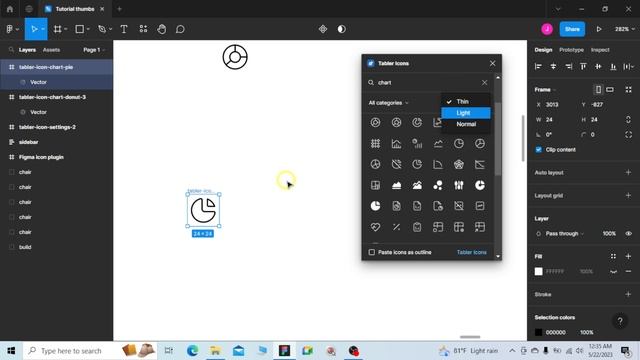Insert filled pie chart icon from plugin
Image resolution: width=640 pixels, height=360 pixels.
[376, 206]
